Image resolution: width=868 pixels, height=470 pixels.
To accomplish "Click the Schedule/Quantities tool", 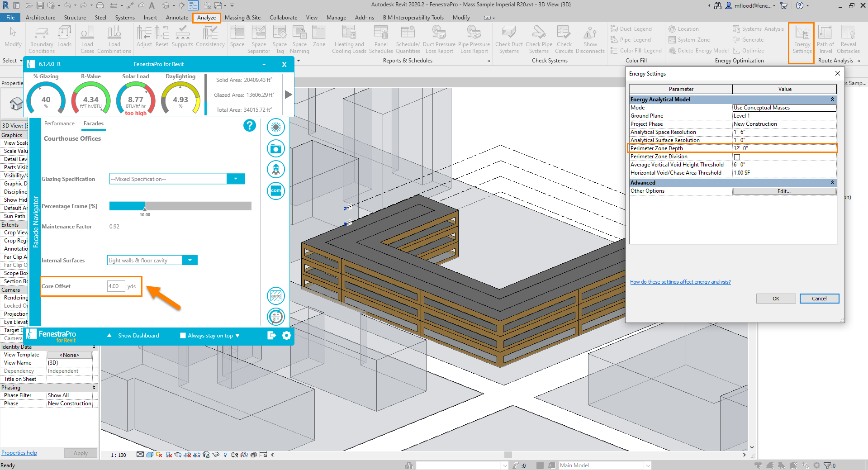I will pos(408,40).
